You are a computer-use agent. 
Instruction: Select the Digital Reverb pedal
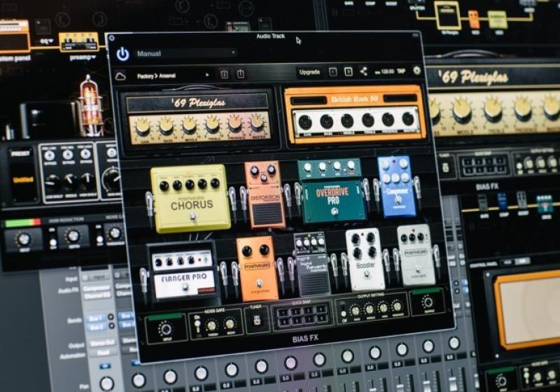point(312,263)
